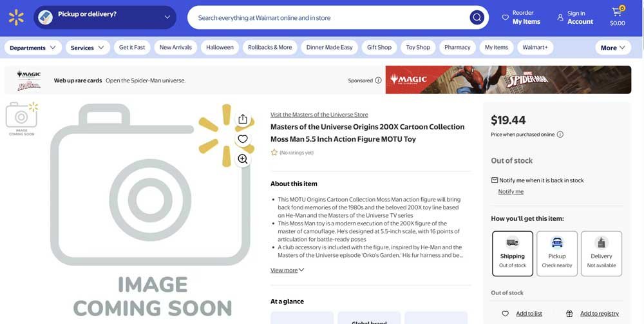Screen dimensions: 644x324
Task: Select the Pickup fulfillment option
Action: (x=556, y=253)
